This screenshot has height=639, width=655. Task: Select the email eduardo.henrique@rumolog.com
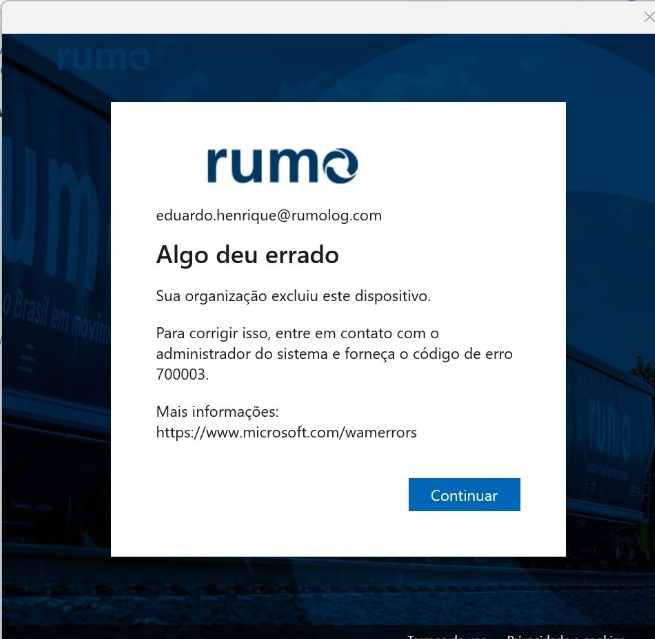(x=269, y=216)
